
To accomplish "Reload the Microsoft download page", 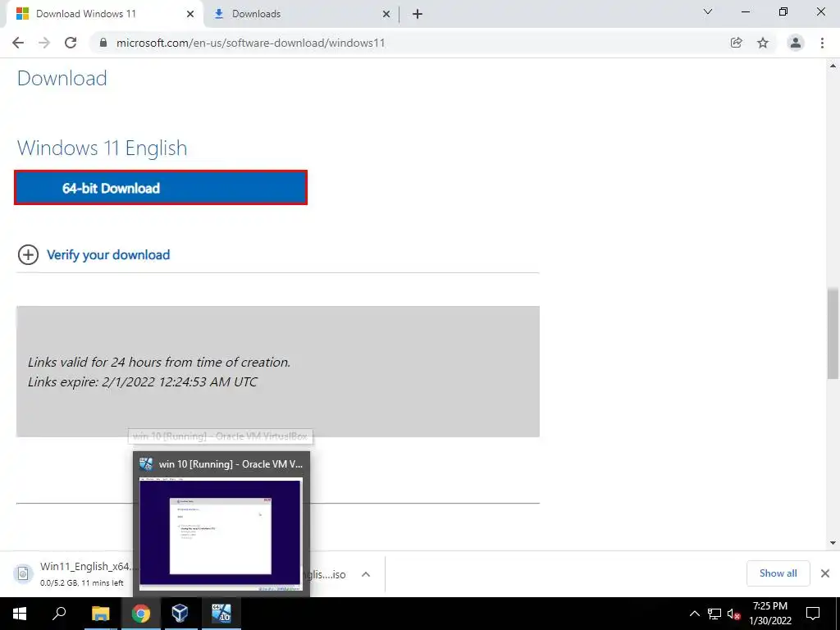I will click(x=71, y=43).
